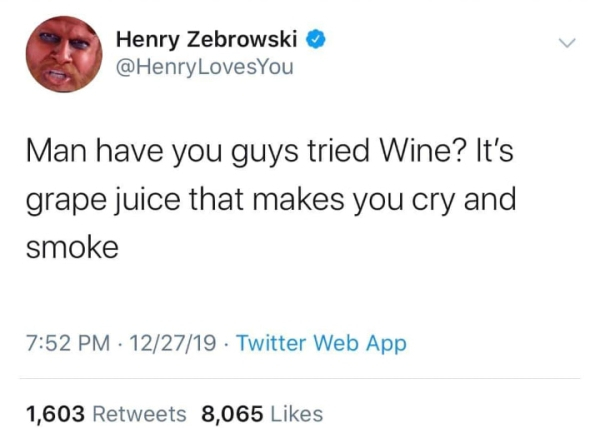Click the word smoke in the tweet

tap(72, 246)
